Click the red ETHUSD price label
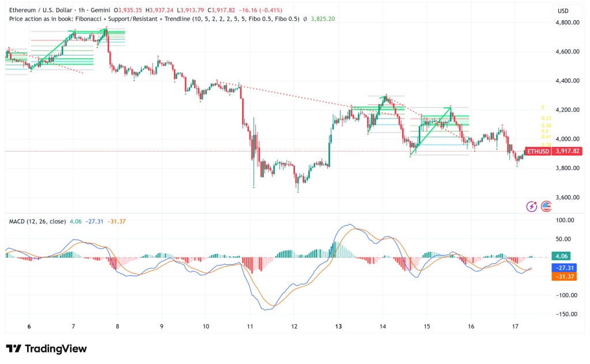 (x=537, y=151)
